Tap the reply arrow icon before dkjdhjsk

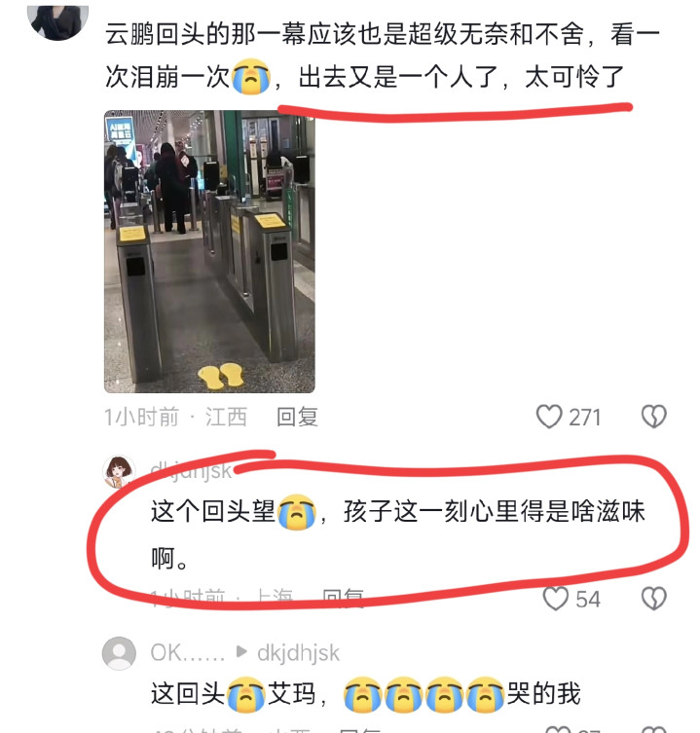tap(241, 651)
